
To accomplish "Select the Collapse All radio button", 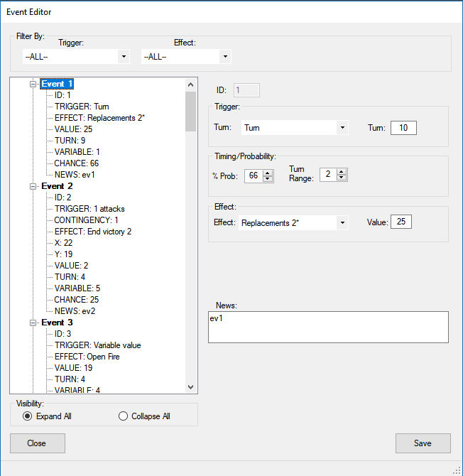I will pos(123,416).
